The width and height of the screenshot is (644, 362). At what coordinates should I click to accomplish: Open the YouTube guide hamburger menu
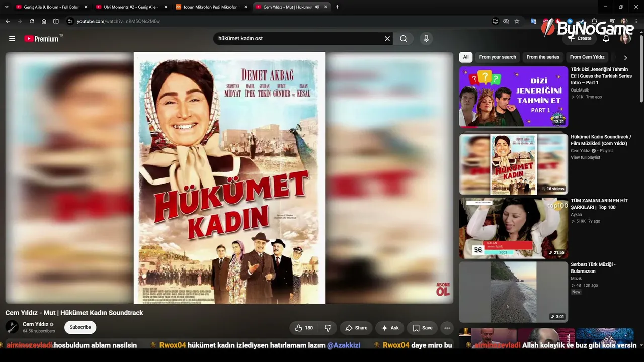click(x=12, y=39)
